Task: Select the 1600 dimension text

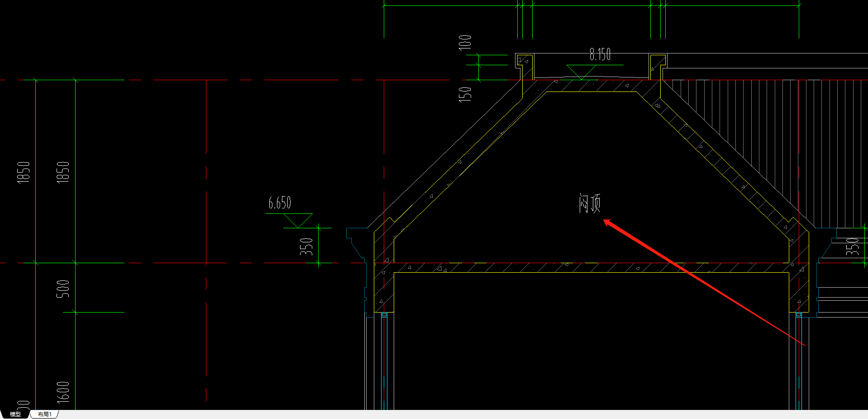Action: [x=63, y=392]
